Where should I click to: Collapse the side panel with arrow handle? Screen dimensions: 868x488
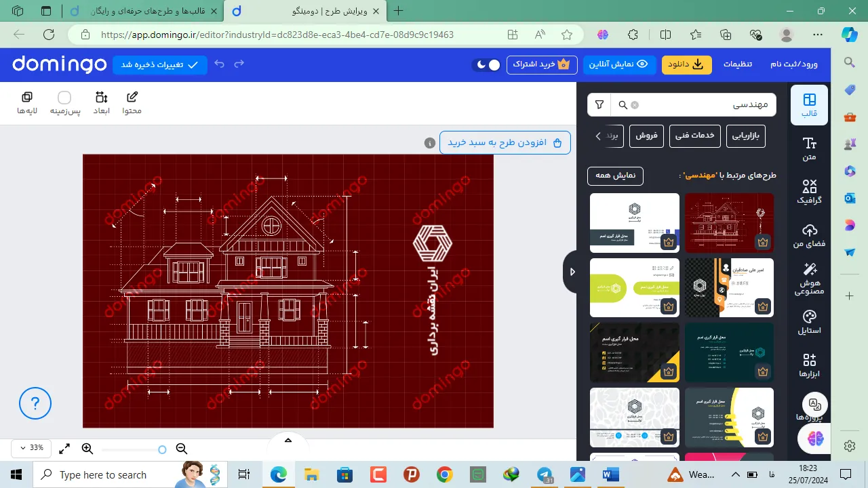coord(572,272)
